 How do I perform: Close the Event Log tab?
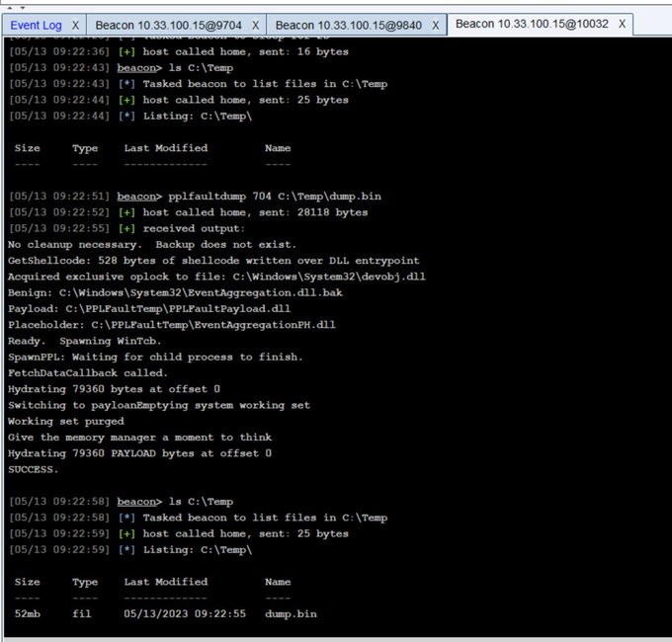[x=75, y=26]
